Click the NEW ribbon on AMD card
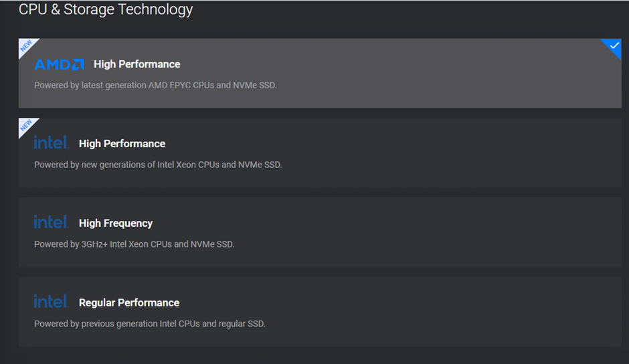The width and height of the screenshot is (629, 364). (26, 46)
